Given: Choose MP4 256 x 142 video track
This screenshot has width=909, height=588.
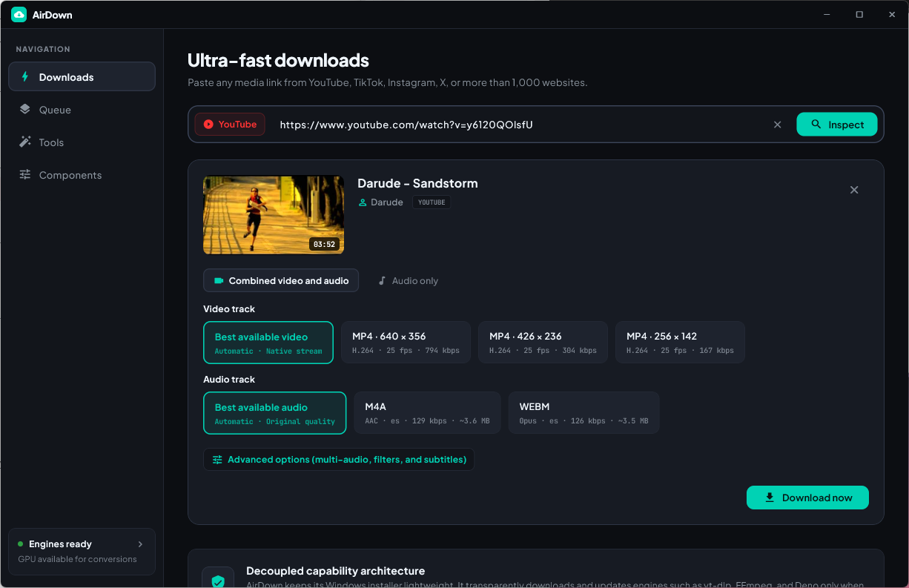Looking at the screenshot, I should 680,343.
